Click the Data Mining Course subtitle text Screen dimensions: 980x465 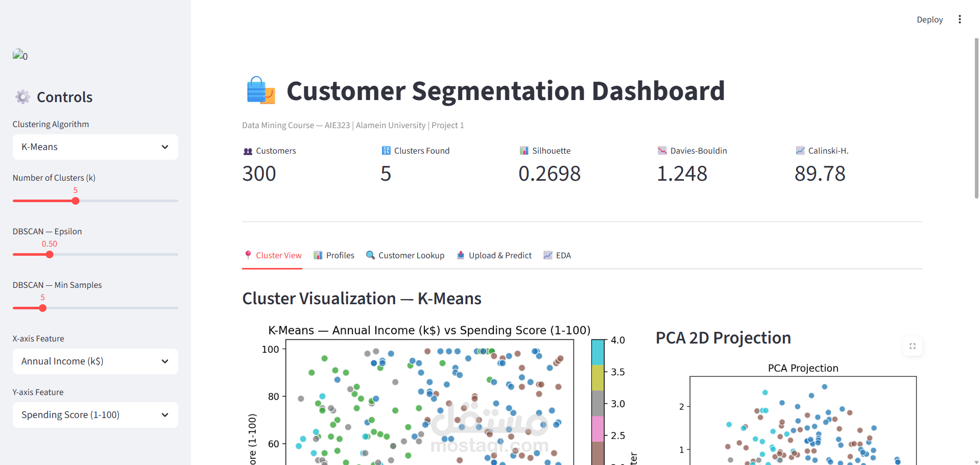(x=353, y=126)
